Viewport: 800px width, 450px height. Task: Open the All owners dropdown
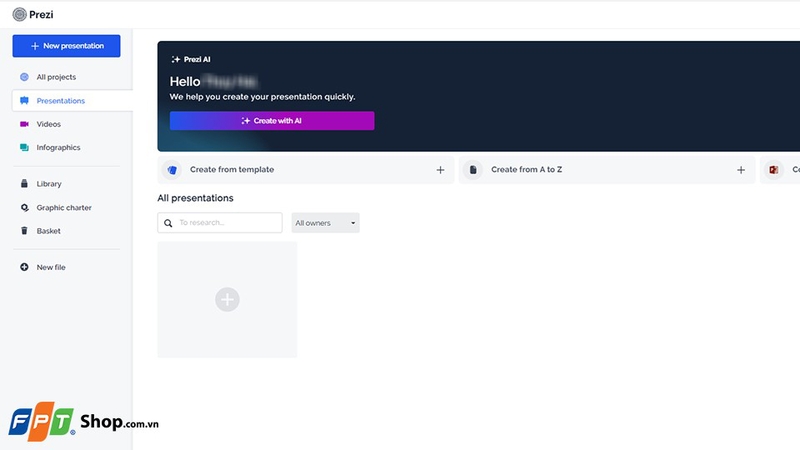(x=326, y=223)
